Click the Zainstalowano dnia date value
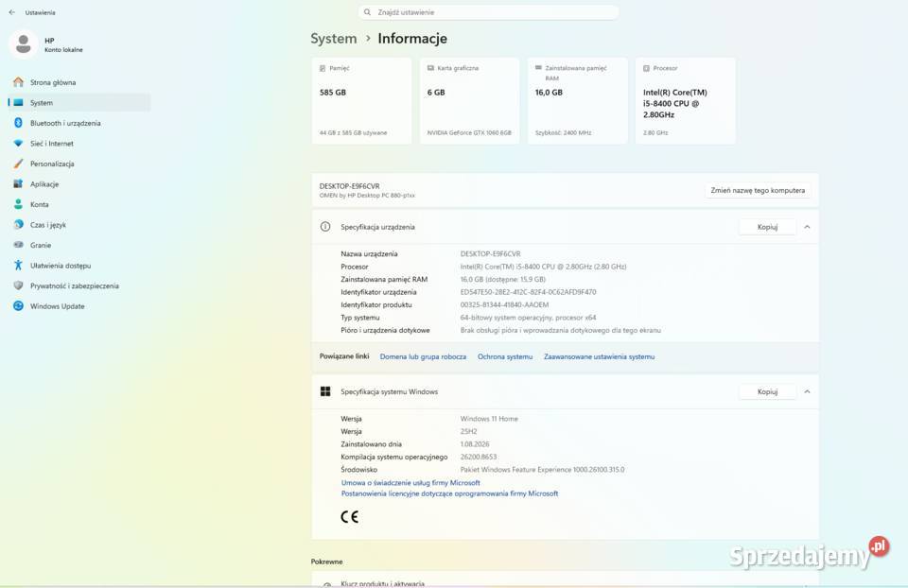This screenshot has height=588, width=908. [475, 444]
